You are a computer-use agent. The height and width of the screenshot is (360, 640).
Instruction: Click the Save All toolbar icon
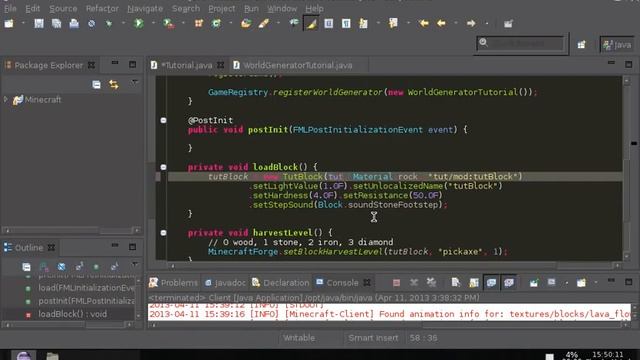56,24
